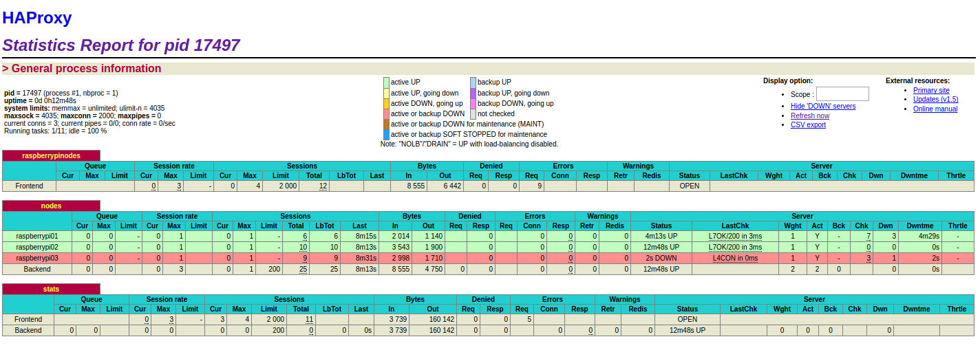Click OPEN status in stats Frontend row

point(687,319)
